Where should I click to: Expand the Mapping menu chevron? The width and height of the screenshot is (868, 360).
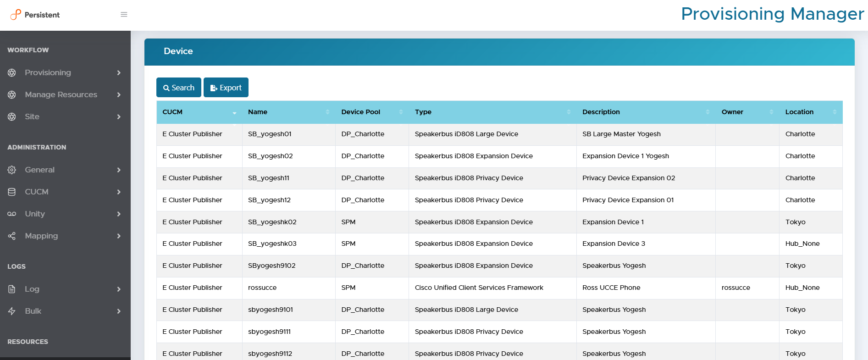[119, 236]
